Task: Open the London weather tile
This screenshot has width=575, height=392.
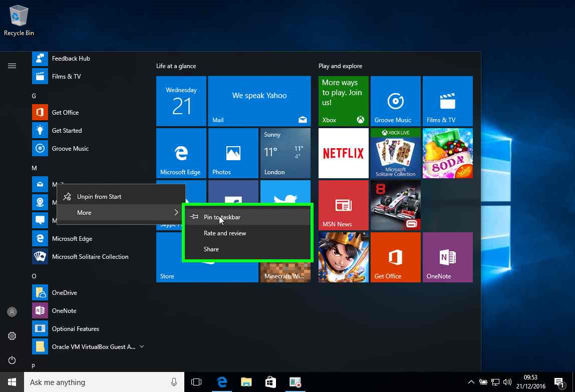Action: pos(285,153)
